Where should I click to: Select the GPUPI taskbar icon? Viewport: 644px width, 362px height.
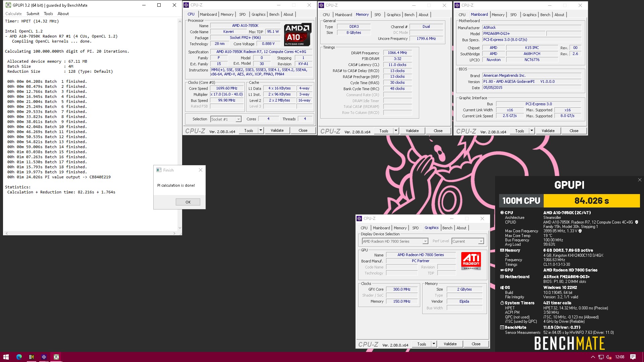click(56, 357)
